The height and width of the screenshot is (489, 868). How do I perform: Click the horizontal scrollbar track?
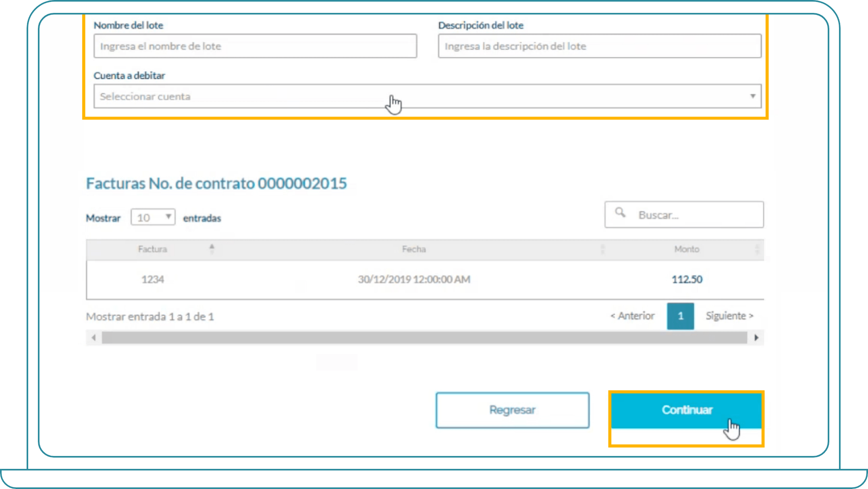pyautogui.click(x=424, y=338)
